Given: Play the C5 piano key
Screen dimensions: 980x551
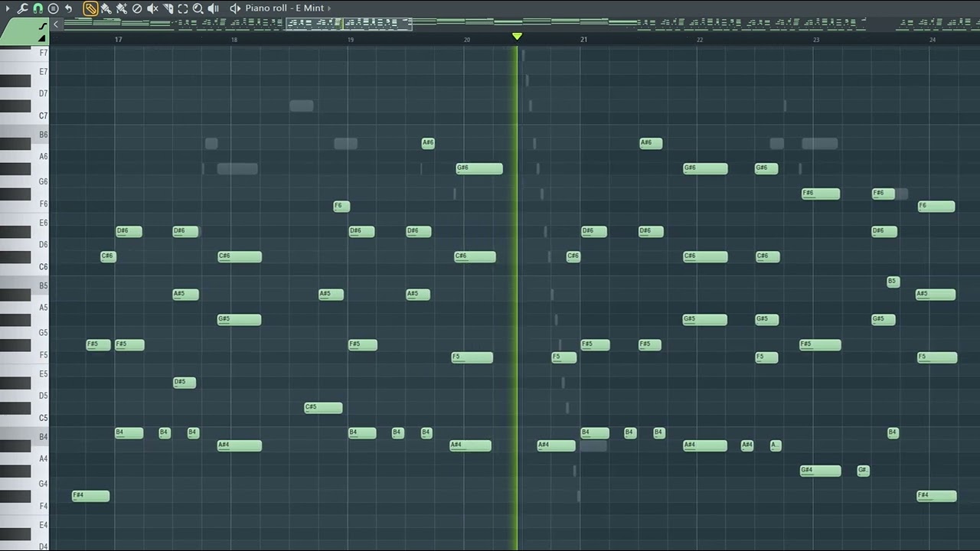Looking at the screenshot, I should [24, 418].
